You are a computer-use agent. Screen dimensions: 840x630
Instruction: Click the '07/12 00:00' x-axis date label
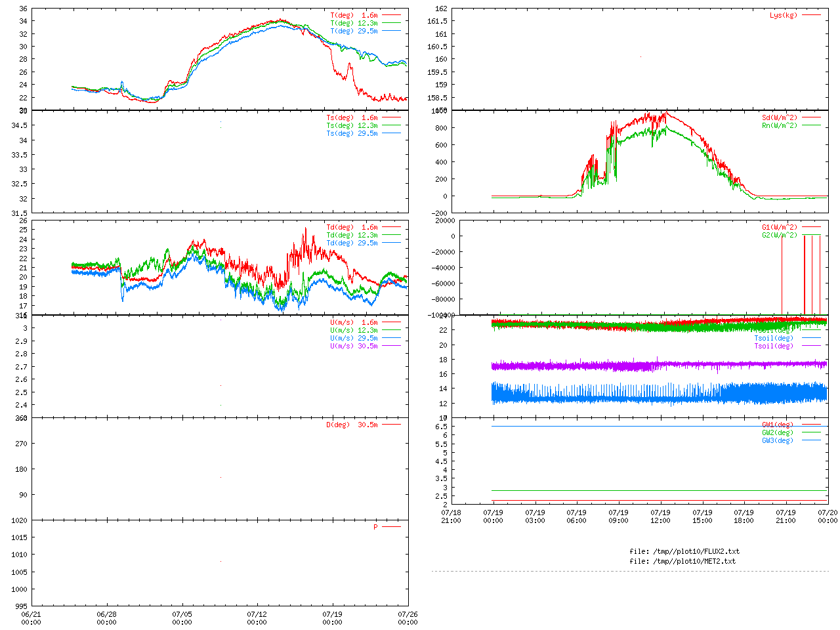[x=257, y=618]
